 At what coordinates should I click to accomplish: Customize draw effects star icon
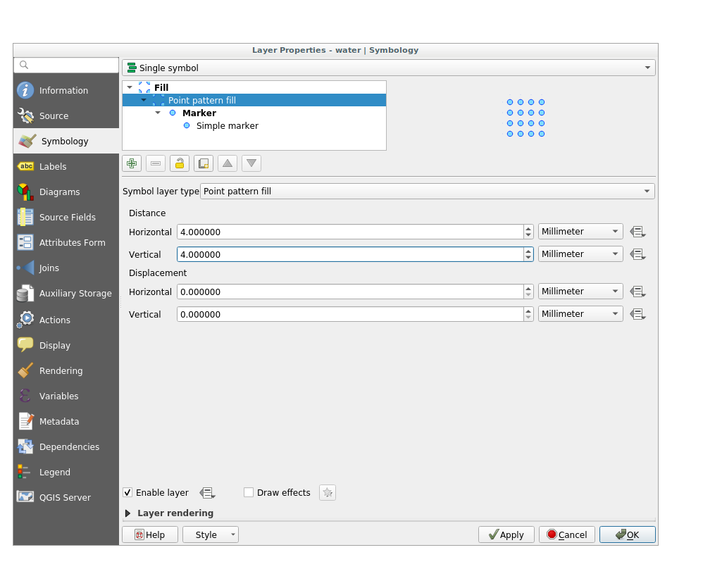point(328,493)
